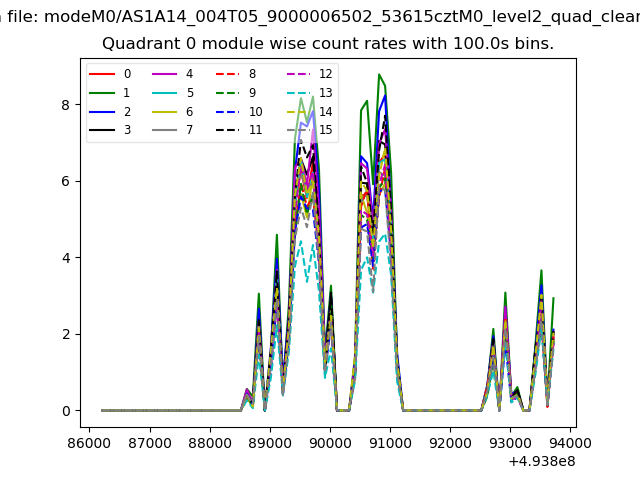Image resolution: width=640 pixels, height=480 pixels.
Task: Select the magenta legend line for module 4
Action: pyautogui.click(x=165, y=74)
